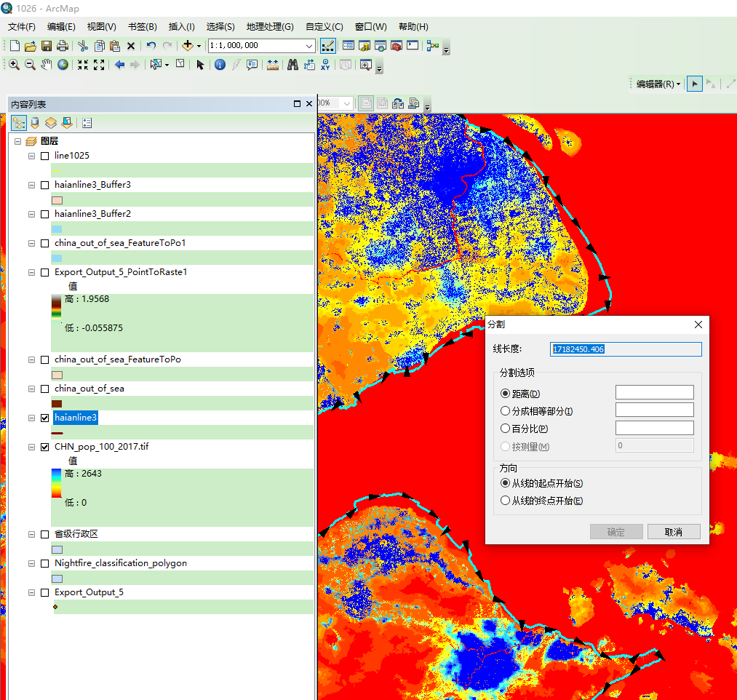Open the ModelBuilder window icon
This screenshot has width=737, height=700.
432,46
